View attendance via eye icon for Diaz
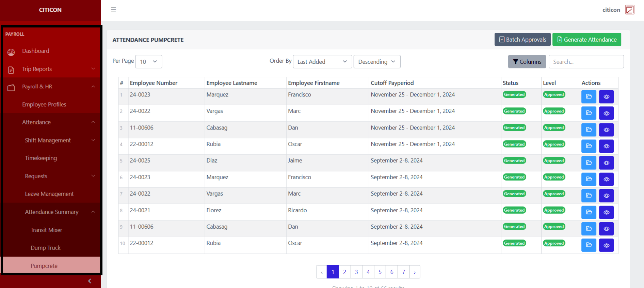644x288 pixels. pos(606,163)
